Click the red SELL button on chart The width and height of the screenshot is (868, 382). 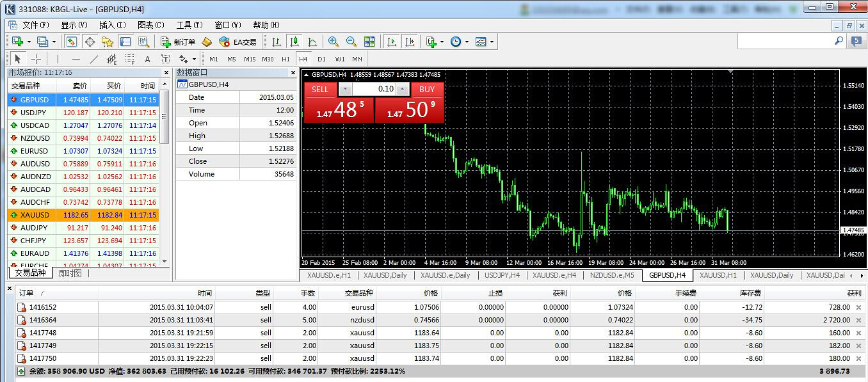320,89
